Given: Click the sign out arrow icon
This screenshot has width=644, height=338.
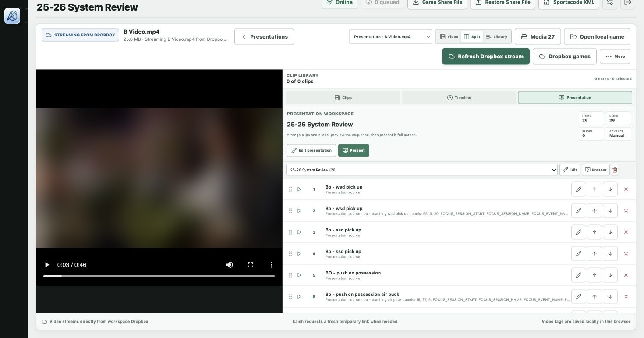Looking at the screenshot, I should [628, 2].
